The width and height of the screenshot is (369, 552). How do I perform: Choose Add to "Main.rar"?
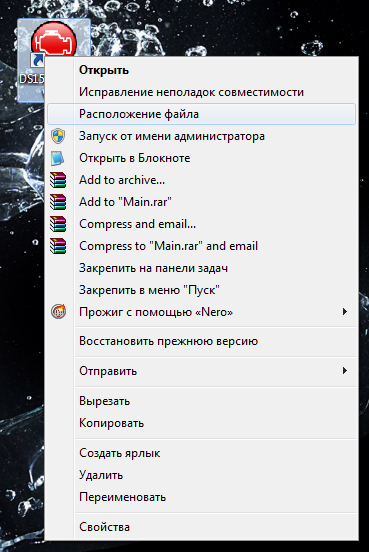(x=201, y=202)
